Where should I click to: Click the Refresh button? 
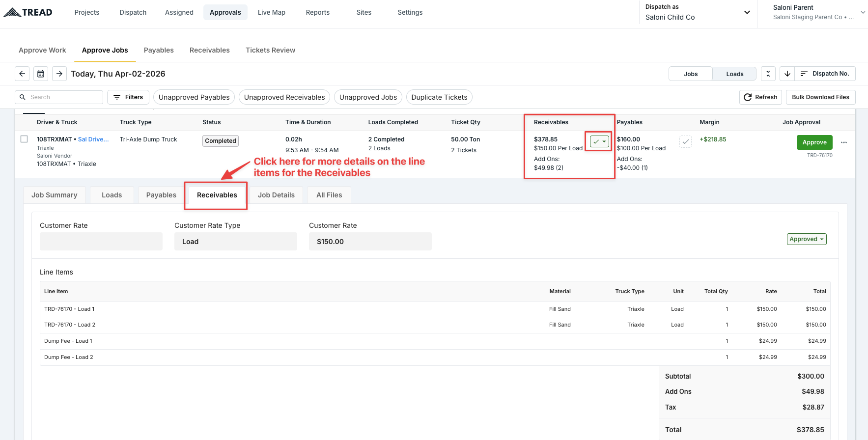click(760, 97)
